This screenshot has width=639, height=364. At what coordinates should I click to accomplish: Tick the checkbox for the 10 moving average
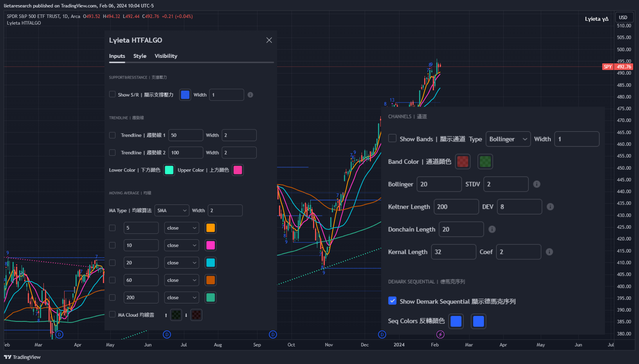click(x=112, y=245)
